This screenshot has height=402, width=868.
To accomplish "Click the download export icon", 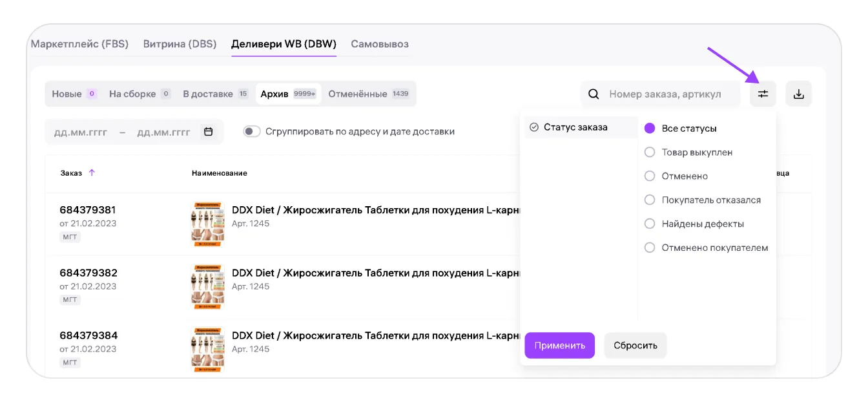I will 798,94.
